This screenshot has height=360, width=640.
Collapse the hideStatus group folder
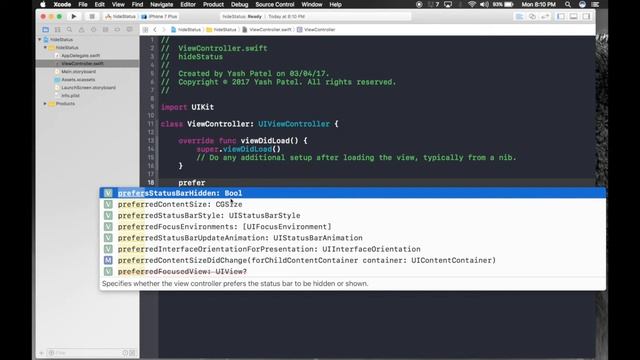[45, 47]
